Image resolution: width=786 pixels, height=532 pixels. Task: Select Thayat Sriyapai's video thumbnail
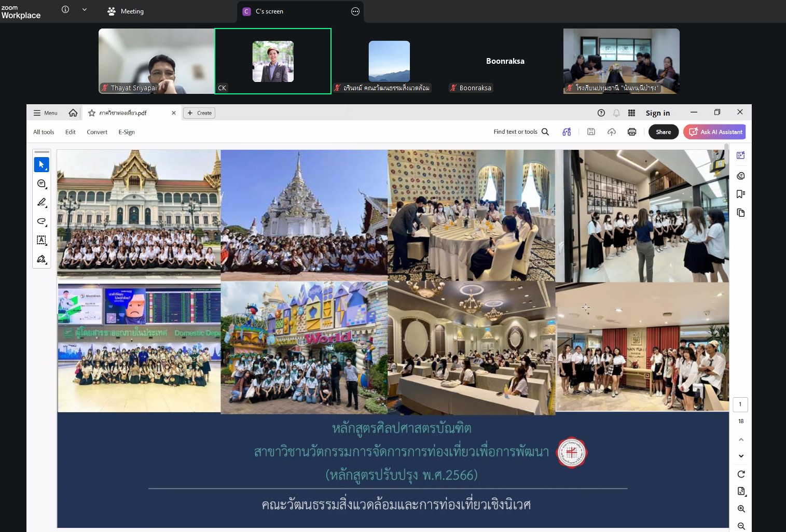pos(157,61)
